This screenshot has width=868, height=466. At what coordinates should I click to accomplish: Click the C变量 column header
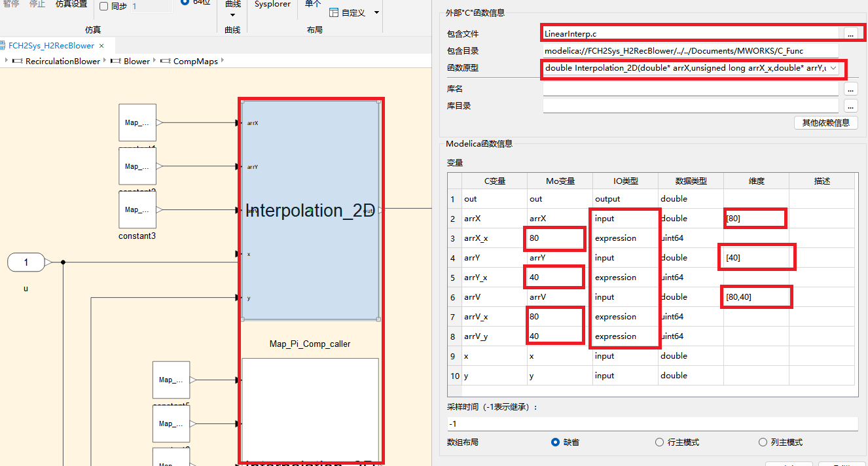[x=494, y=181]
